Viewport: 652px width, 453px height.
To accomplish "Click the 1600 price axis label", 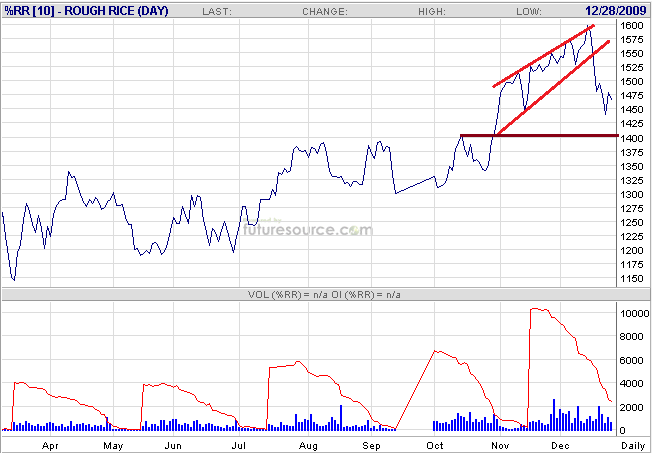I will [x=631, y=25].
